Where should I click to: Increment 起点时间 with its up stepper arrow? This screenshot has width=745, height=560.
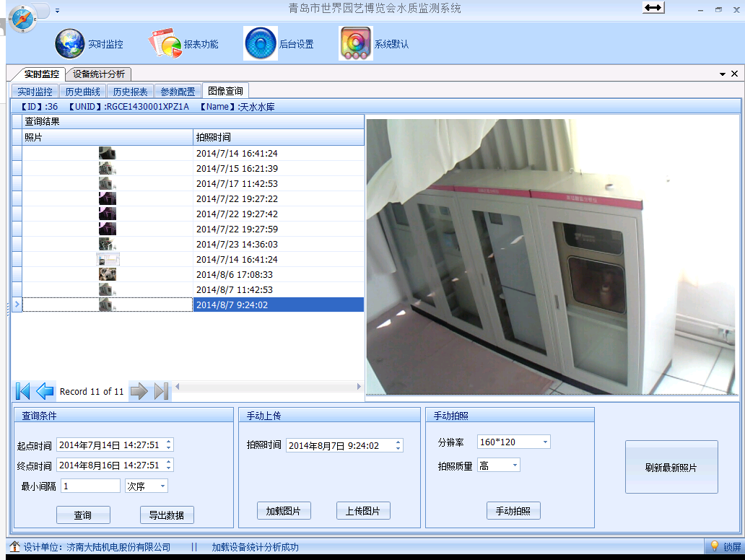[x=168, y=442]
